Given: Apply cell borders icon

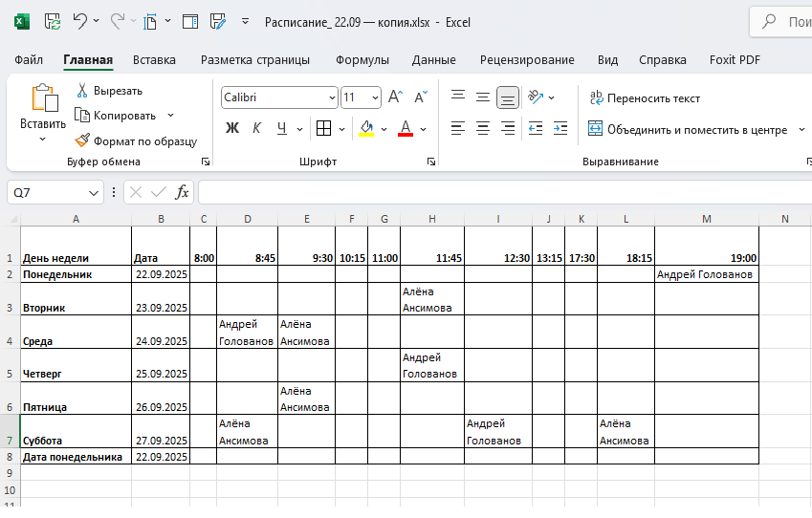Looking at the screenshot, I should (323, 128).
